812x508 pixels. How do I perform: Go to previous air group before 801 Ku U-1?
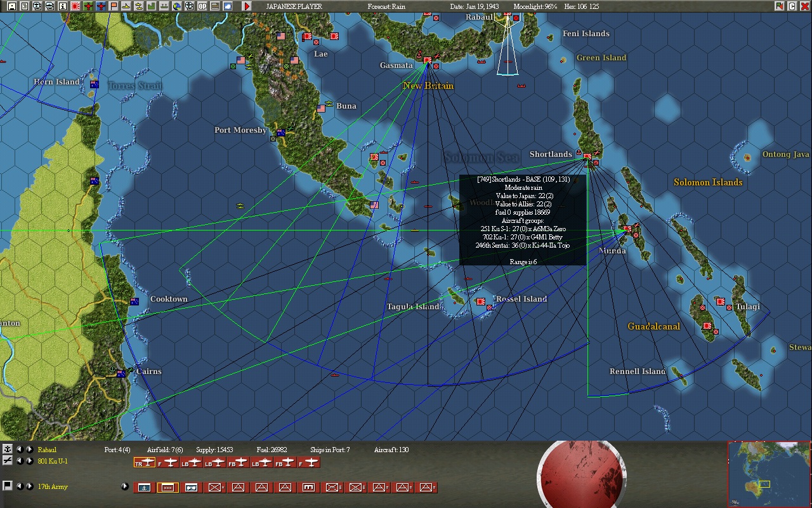pos(20,461)
